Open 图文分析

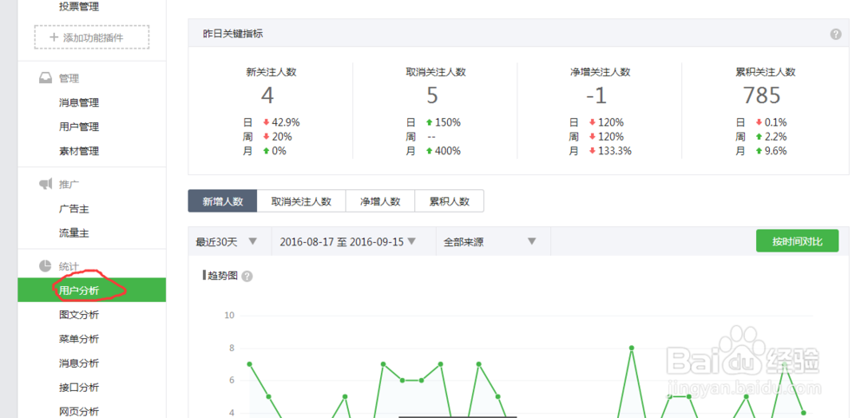[79, 315]
